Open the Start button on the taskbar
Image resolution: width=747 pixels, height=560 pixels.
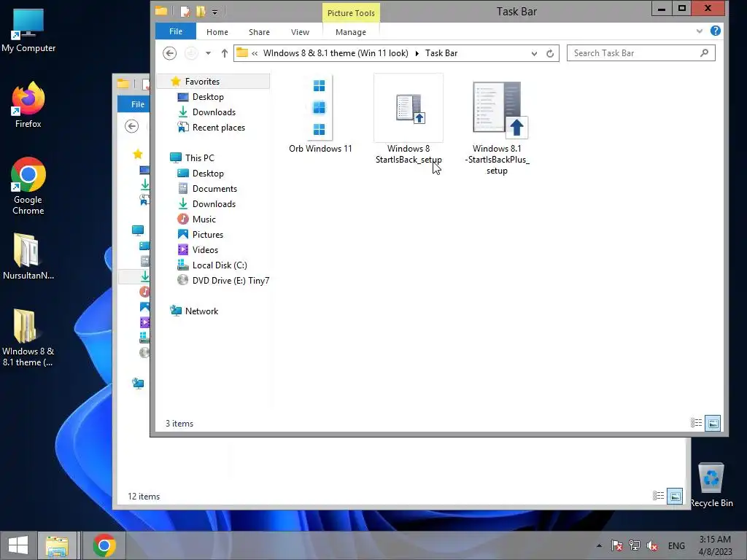coord(18,545)
